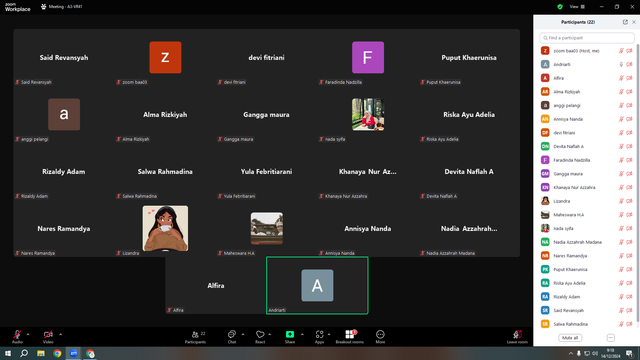Toggle Alfira's muted microphone icon in list

pyautogui.click(x=621, y=78)
